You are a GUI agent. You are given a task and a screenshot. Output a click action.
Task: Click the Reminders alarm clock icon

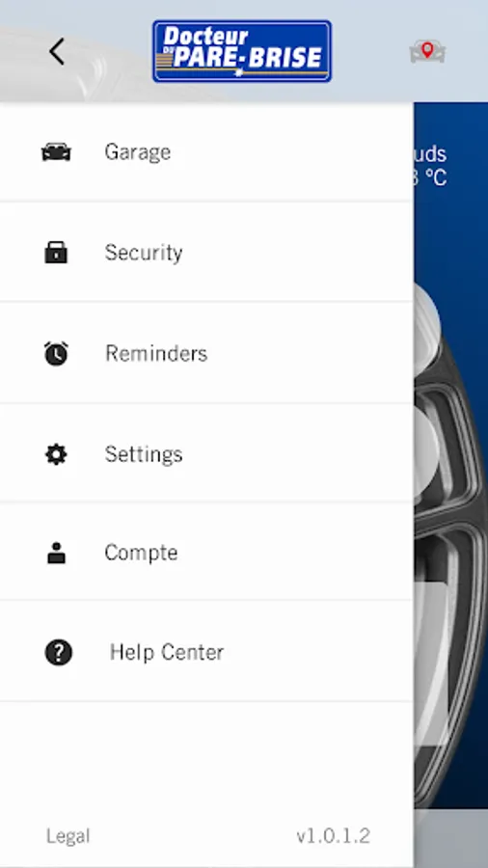[x=56, y=353]
